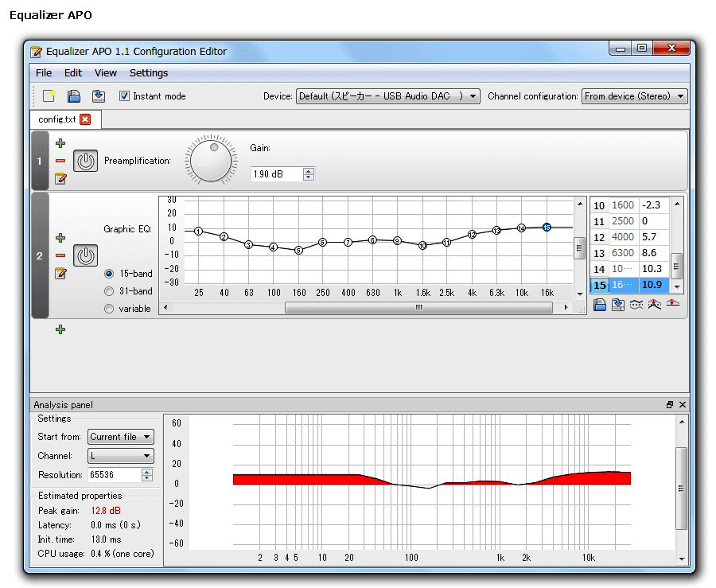The width and height of the screenshot is (716, 588).
Task: Open the analysis Channel dropdown showing L
Action: (121, 456)
